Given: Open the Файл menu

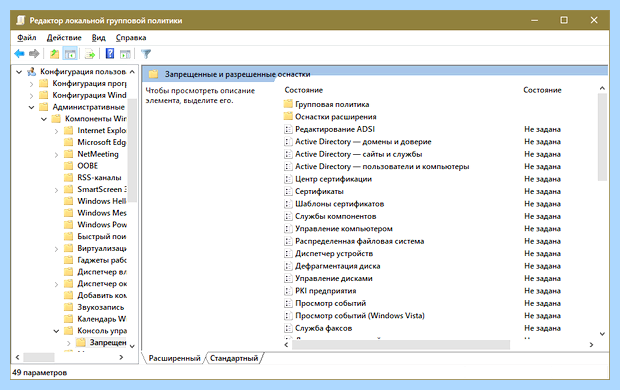Looking at the screenshot, I should point(26,38).
